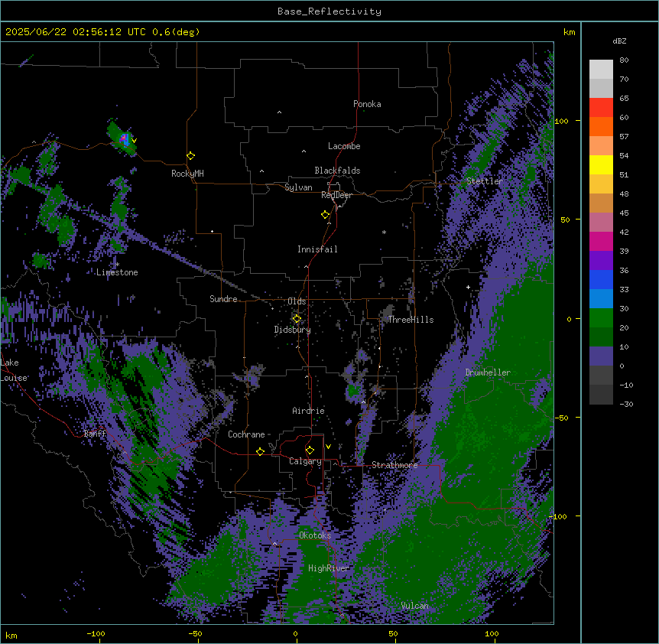Select the dark orange 57-60 dBZ legend swatch
Viewport: 659px width, 644px height.
[x=601, y=126]
